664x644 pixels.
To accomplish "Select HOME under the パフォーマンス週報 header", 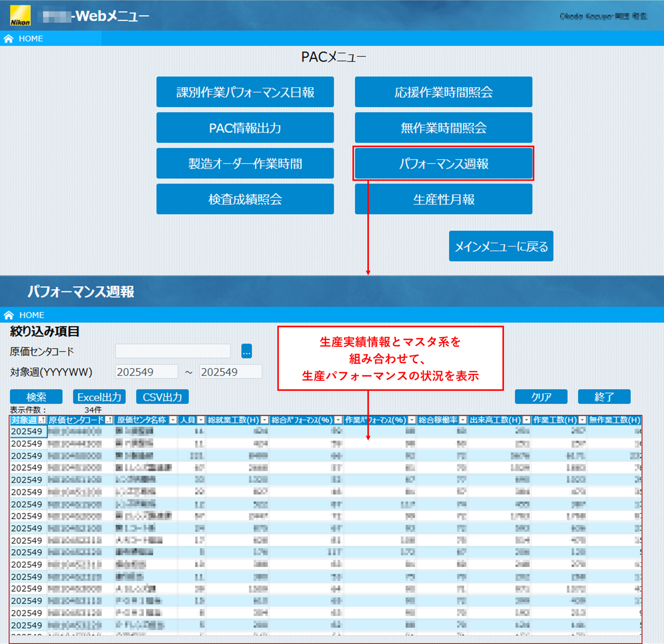I will tap(33, 315).
